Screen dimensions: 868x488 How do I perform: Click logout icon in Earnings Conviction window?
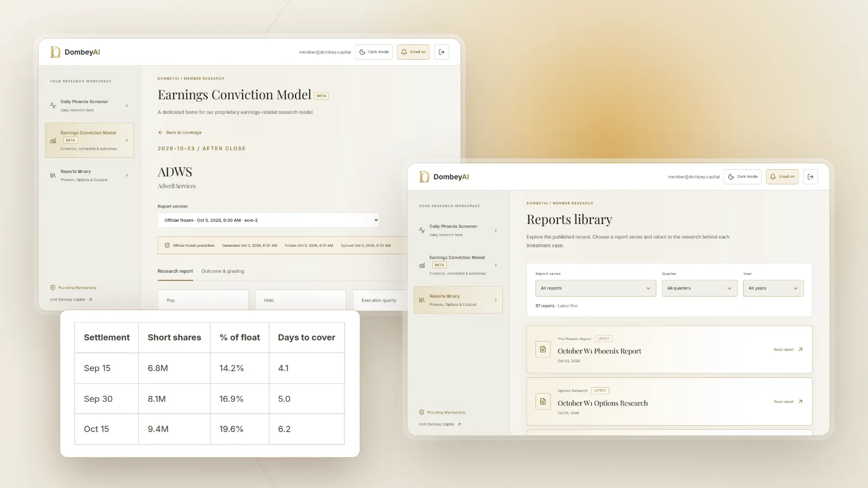pyautogui.click(x=442, y=52)
